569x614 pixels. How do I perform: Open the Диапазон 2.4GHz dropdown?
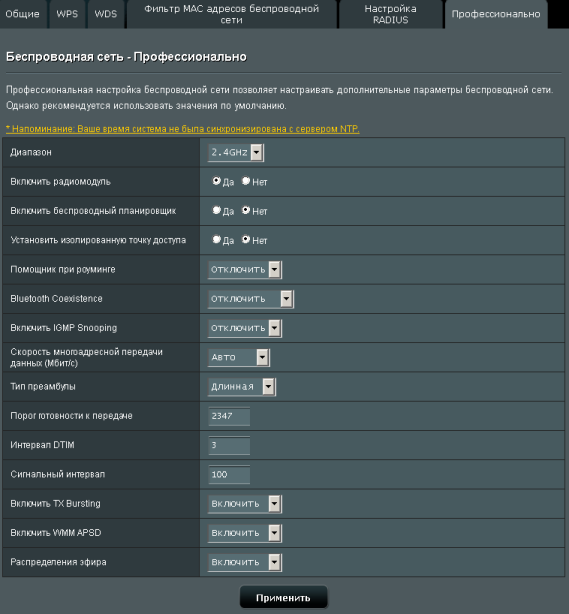[236, 152]
